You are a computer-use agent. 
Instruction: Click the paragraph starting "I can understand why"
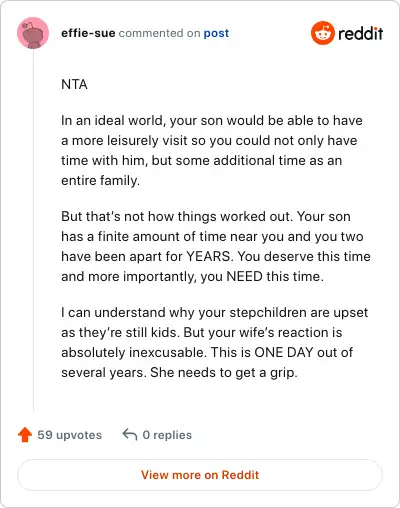point(215,342)
